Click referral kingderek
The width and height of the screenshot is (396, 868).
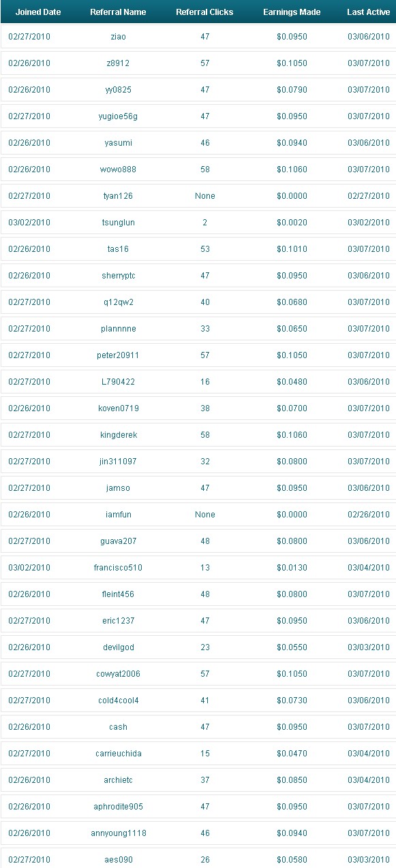pos(118,435)
